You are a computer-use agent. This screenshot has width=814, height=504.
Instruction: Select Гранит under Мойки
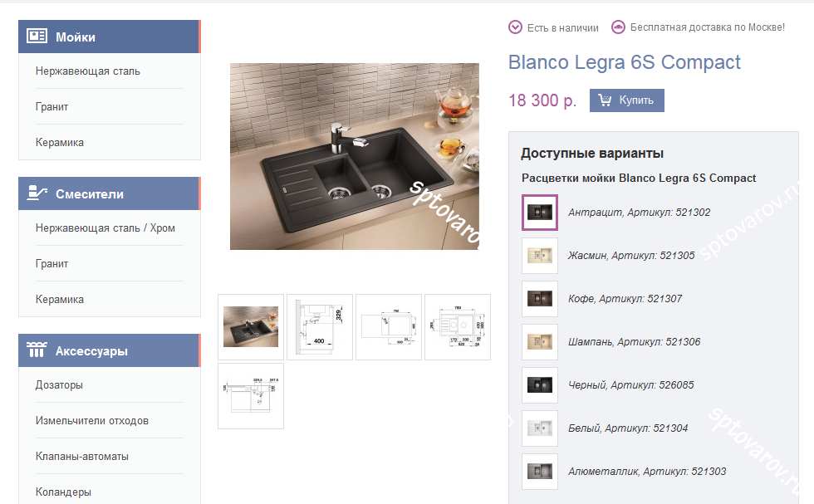pos(51,107)
